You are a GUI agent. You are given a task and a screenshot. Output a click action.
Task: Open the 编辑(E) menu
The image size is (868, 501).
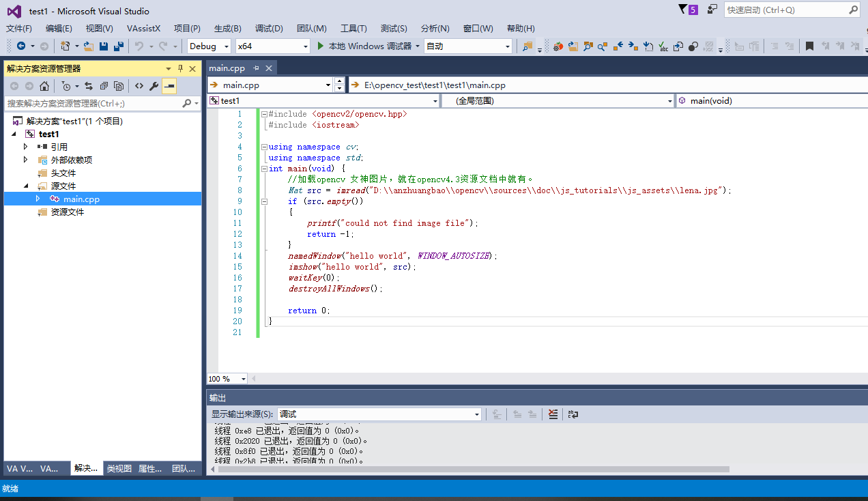pos(59,28)
